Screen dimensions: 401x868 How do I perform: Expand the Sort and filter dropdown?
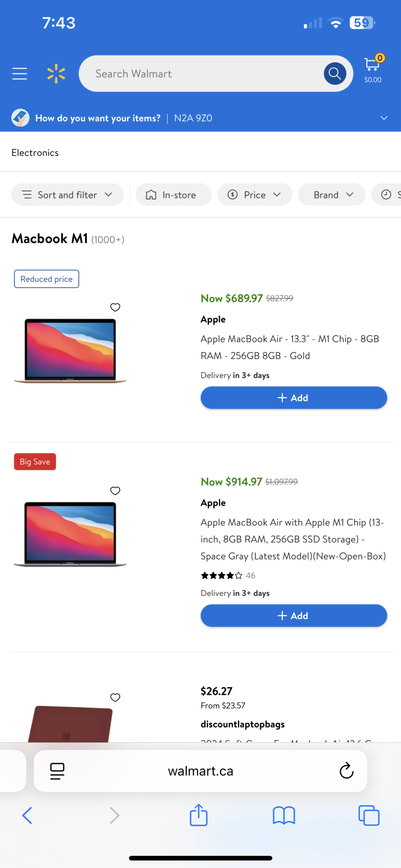67,195
